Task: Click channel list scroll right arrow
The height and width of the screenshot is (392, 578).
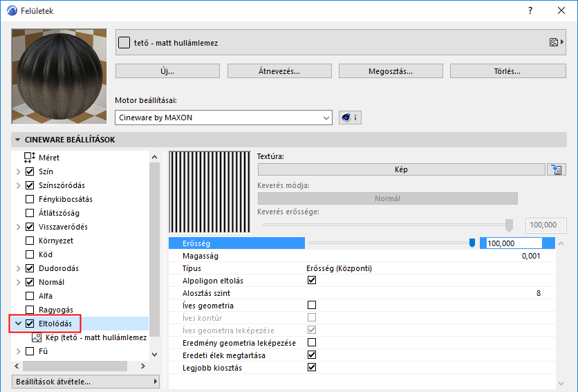Action: coord(143,366)
